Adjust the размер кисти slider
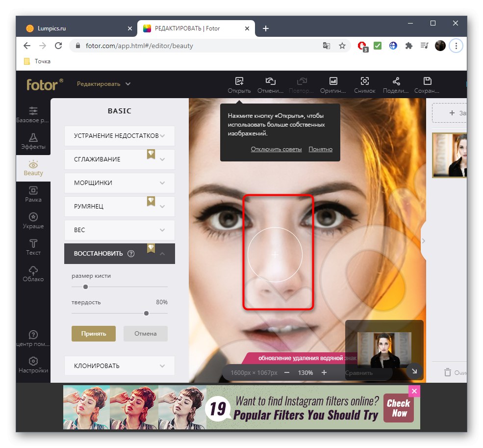The height and width of the screenshot is (448, 483). click(86, 287)
